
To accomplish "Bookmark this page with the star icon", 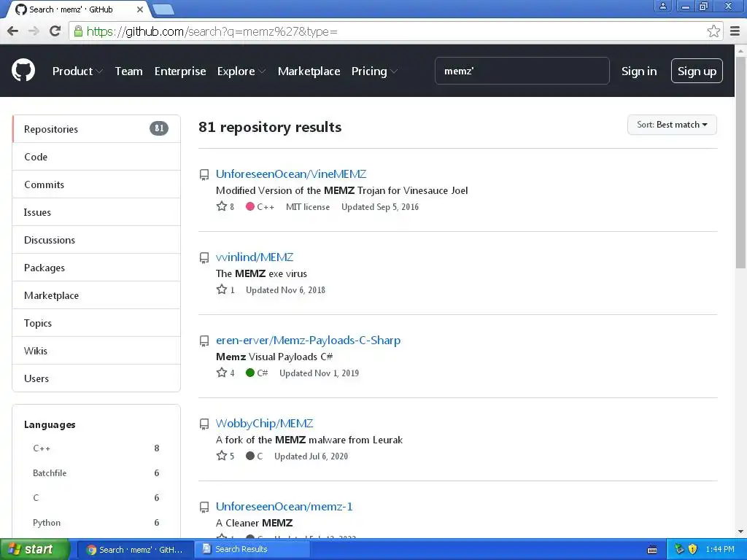I will (713, 31).
